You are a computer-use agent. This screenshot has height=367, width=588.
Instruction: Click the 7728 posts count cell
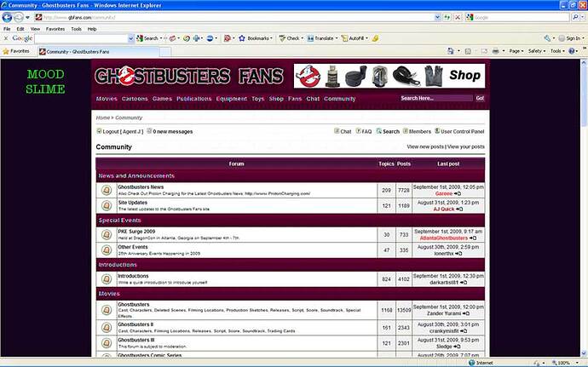403,191
